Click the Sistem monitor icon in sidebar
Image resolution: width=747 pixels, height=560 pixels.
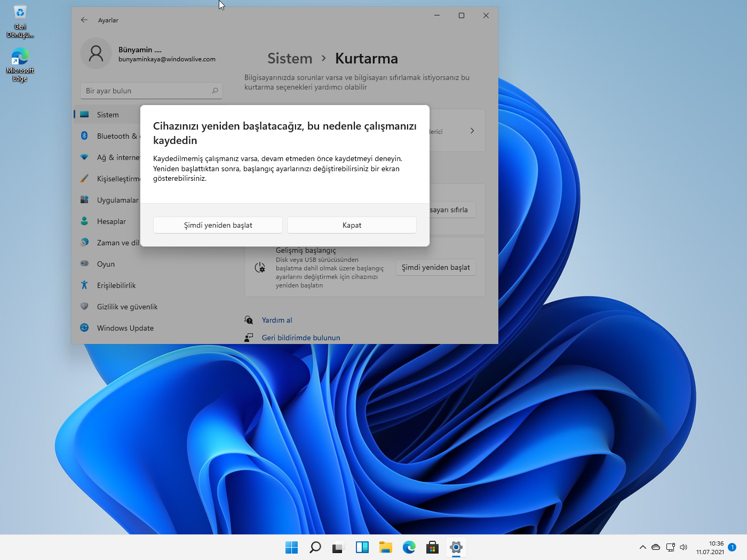pos(84,114)
